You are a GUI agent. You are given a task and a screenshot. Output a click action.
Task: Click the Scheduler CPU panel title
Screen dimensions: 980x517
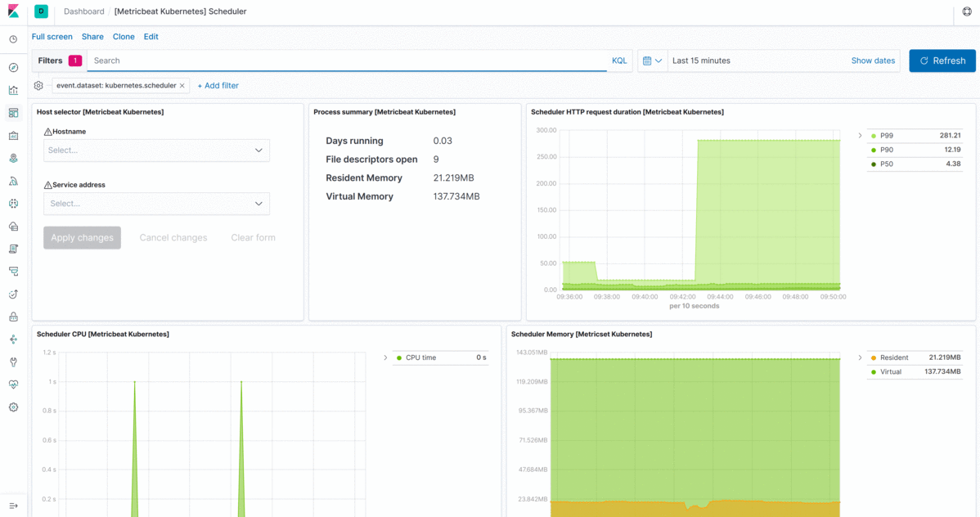click(x=102, y=334)
